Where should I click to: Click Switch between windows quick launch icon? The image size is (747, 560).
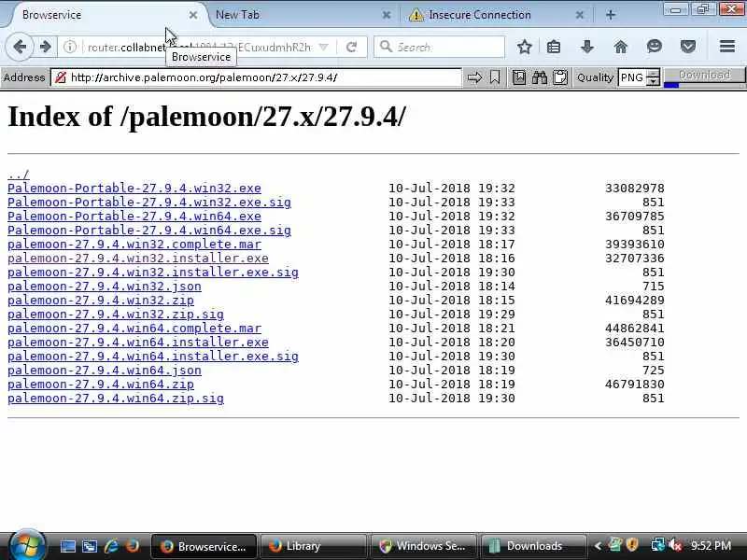point(90,546)
